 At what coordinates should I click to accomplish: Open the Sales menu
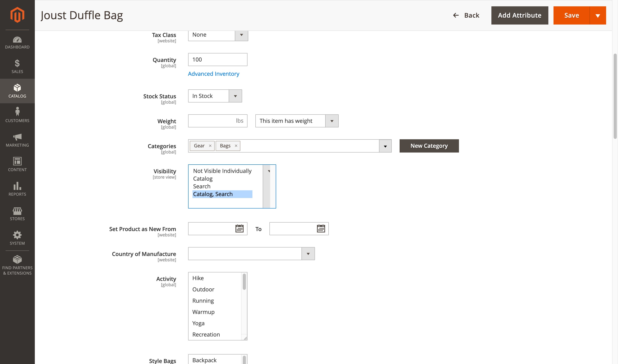17,66
